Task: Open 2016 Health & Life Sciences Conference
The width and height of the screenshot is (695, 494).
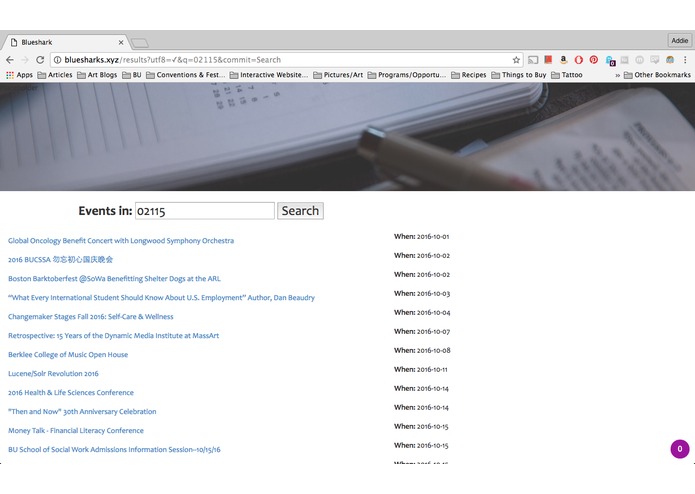Action: (x=71, y=393)
